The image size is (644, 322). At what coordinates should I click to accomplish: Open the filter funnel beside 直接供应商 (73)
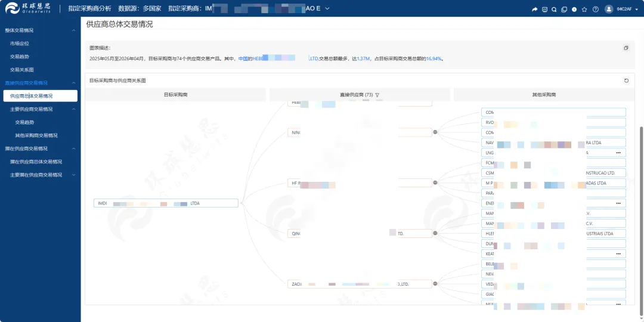coord(377,95)
